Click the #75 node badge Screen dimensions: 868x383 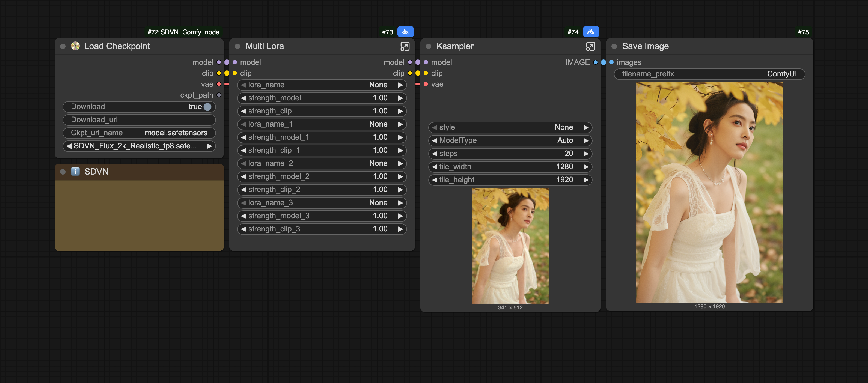803,32
